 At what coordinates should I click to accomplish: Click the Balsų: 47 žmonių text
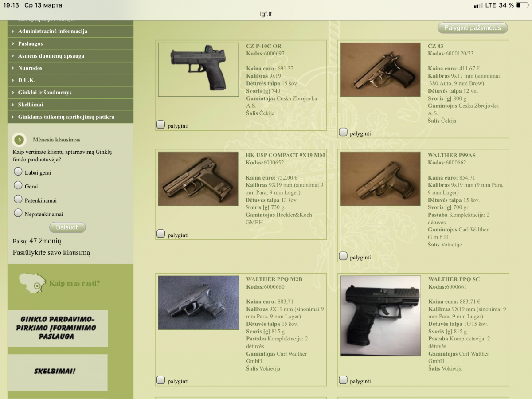tap(37, 241)
